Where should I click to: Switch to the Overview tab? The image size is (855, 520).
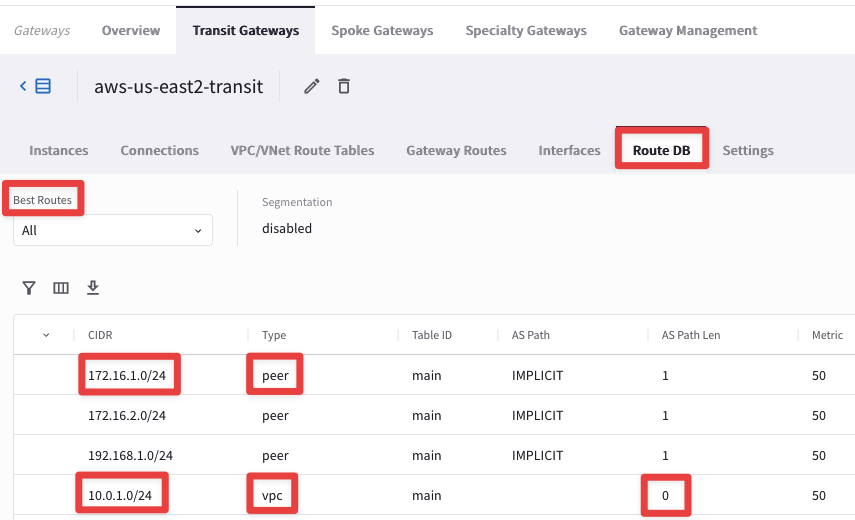click(131, 30)
